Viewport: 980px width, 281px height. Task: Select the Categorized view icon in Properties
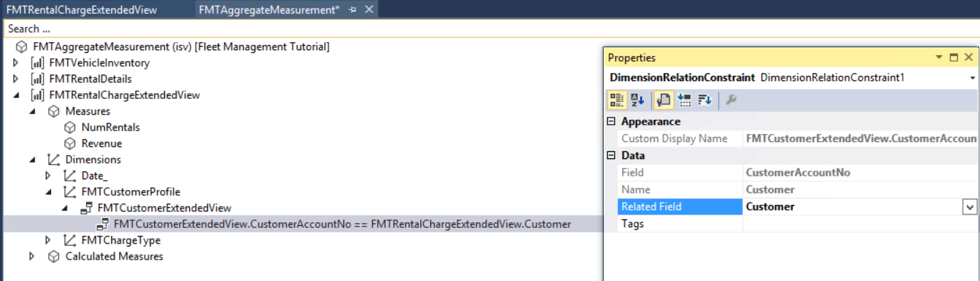click(x=616, y=100)
